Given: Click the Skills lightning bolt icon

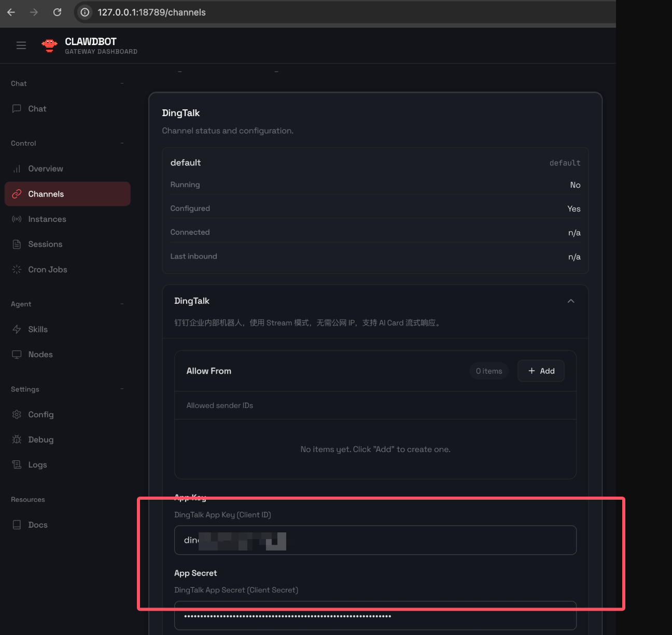Looking at the screenshot, I should click(x=17, y=329).
